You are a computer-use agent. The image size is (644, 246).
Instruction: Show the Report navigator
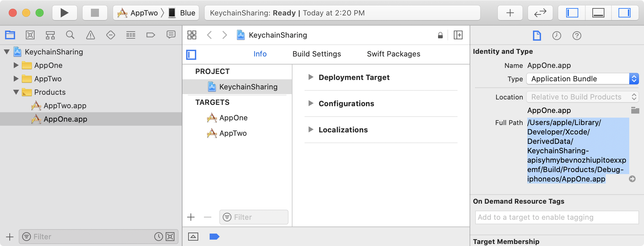tap(171, 35)
